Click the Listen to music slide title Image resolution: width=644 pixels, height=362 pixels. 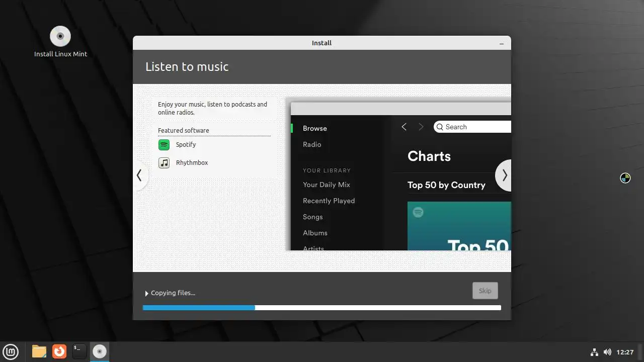pyautogui.click(x=187, y=67)
